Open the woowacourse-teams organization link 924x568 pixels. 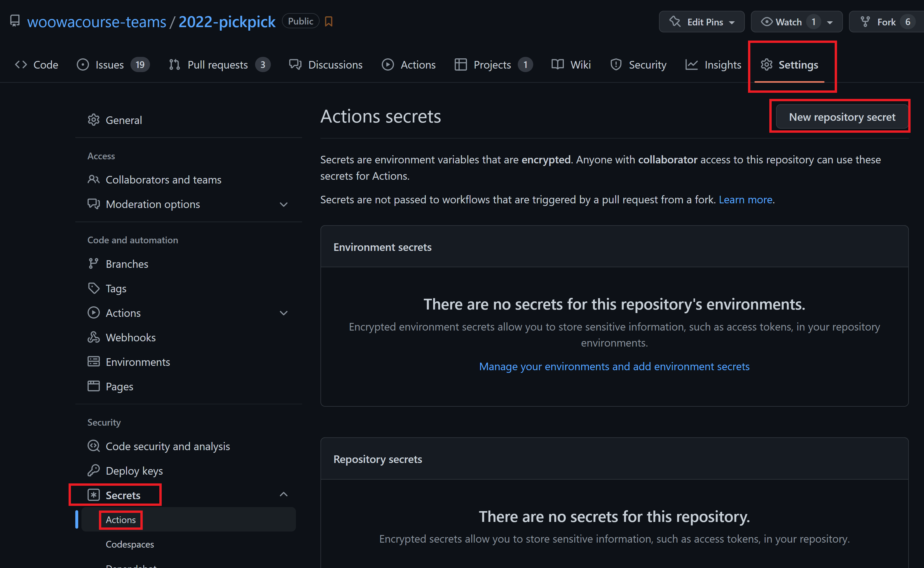pos(97,22)
